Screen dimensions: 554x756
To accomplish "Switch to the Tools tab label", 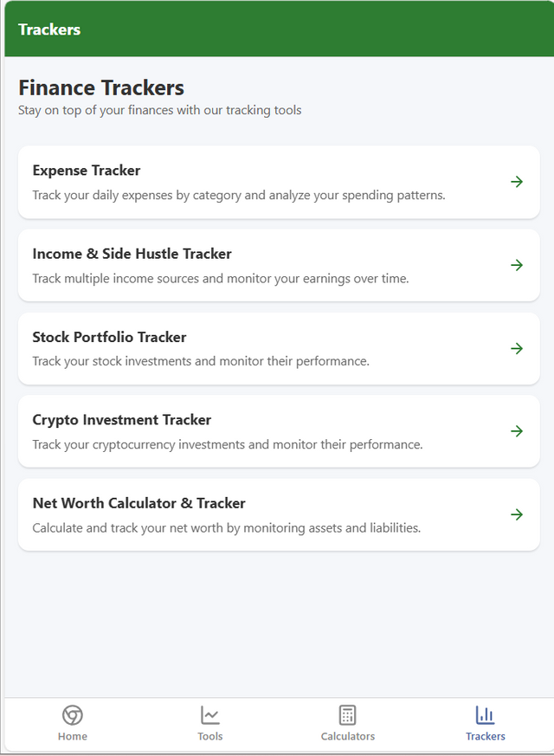I will [x=210, y=736].
